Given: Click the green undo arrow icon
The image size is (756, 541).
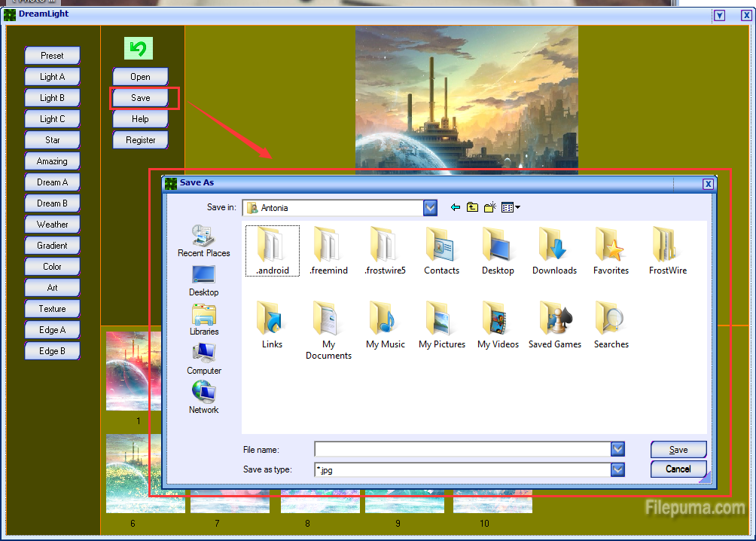Looking at the screenshot, I should [139, 49].
